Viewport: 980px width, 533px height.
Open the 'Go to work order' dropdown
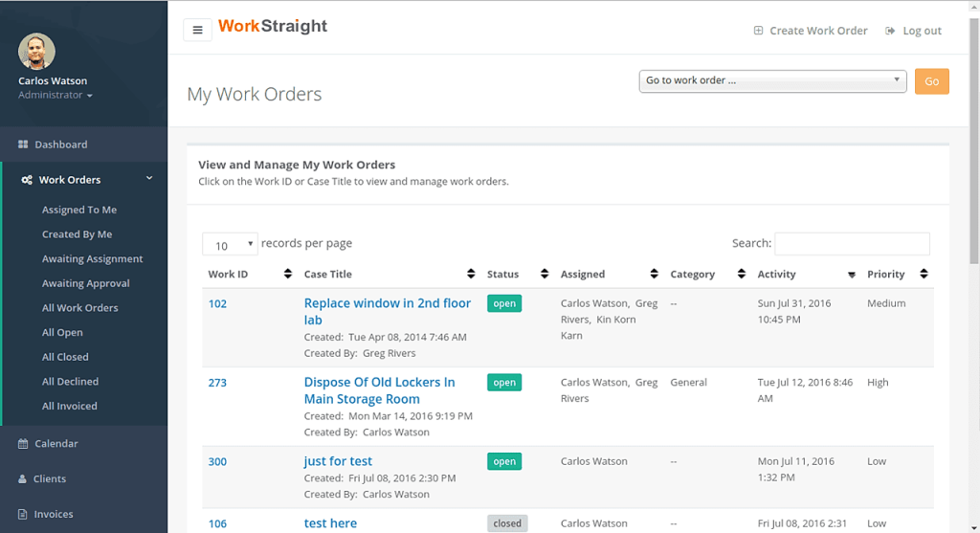tap(772, 81)
